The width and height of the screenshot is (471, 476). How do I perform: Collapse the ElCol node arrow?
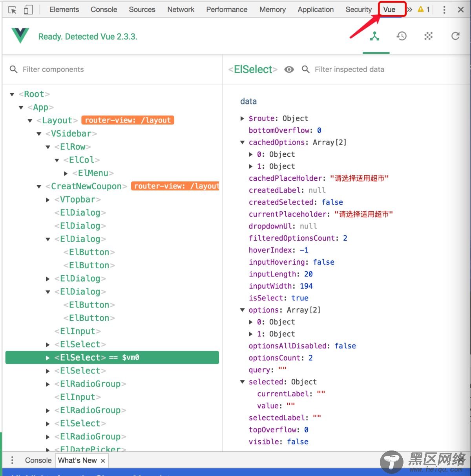pos(57,160)
